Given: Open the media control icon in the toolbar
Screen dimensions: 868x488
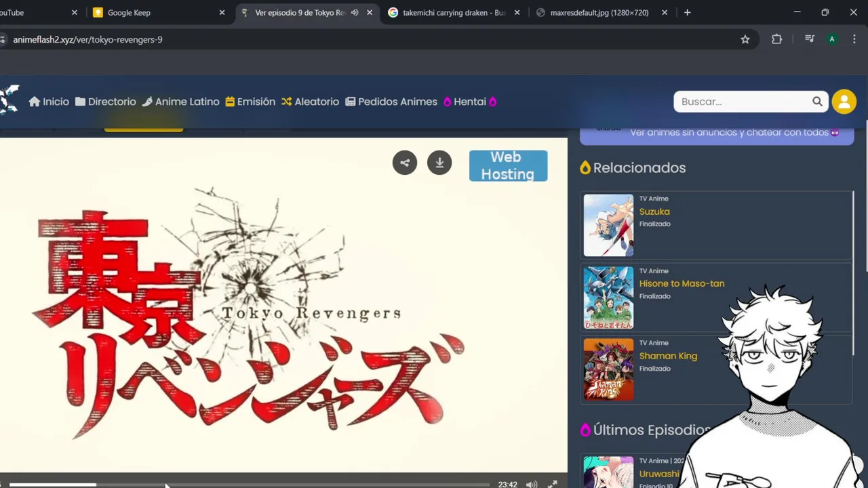Looking at the screenshot, I should [x=809, y=39].
